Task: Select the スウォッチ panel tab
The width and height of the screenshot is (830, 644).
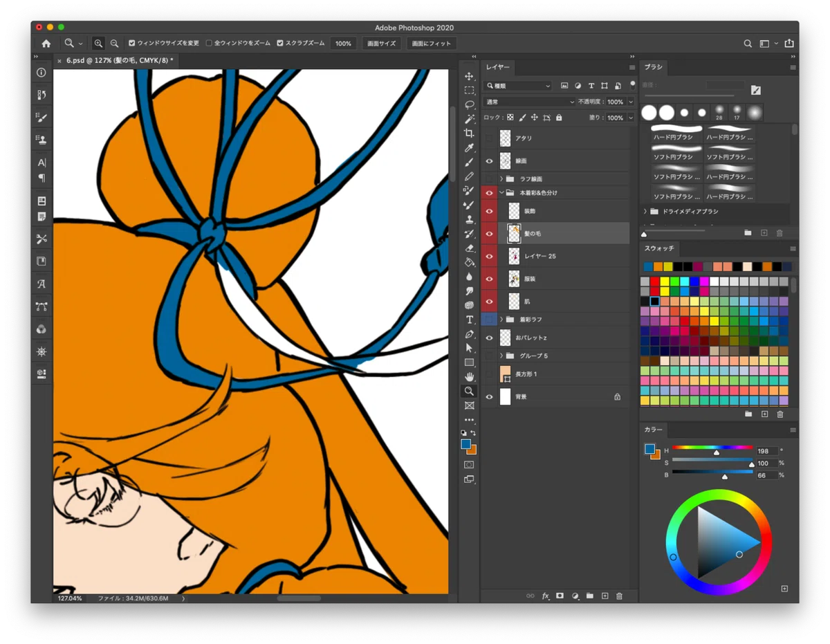Action: (659, 248)
